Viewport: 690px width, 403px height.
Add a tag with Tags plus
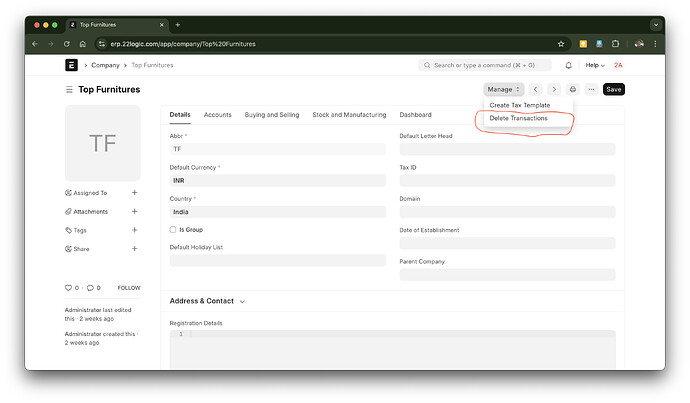135,230
